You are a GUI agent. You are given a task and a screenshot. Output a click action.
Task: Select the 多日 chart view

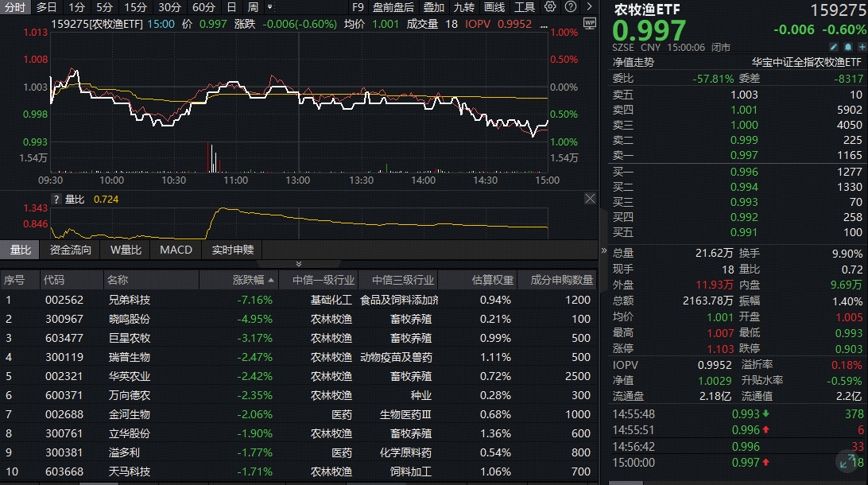click(46, 7)
